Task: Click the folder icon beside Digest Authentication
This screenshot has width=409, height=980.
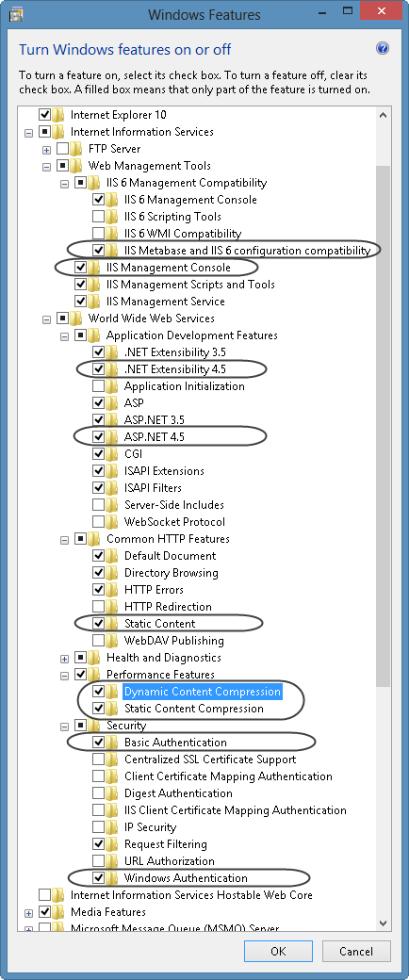Action: click(x=112, y=793)
